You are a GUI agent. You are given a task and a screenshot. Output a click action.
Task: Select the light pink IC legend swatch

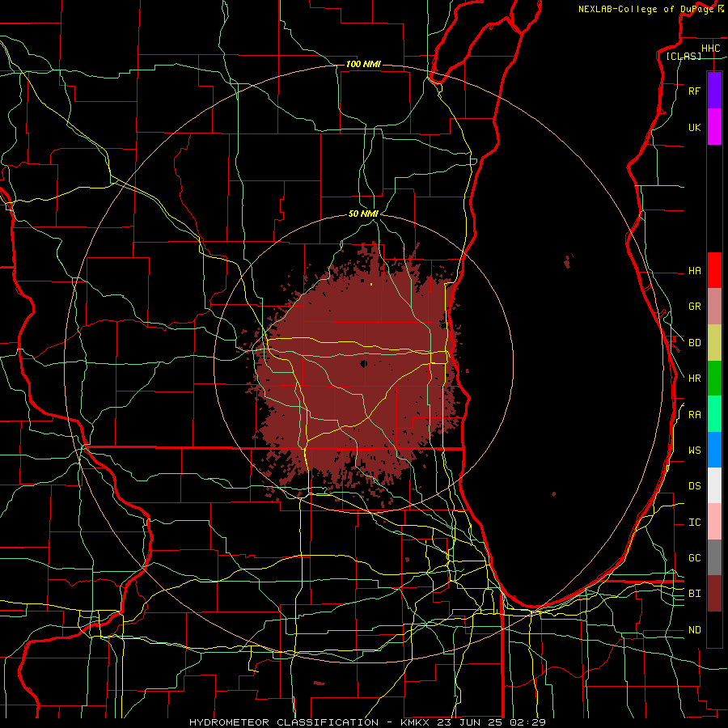tap(714, 522)
